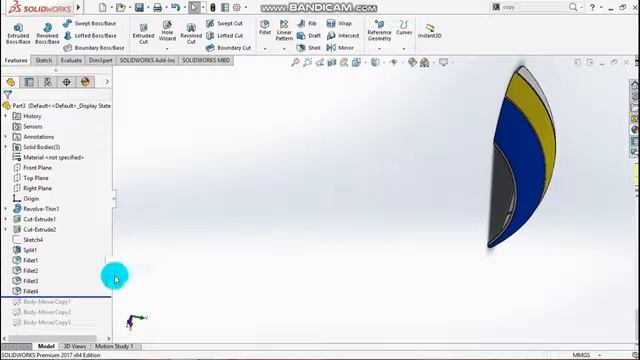Expand the Annotations tree node

click(6, 137)
